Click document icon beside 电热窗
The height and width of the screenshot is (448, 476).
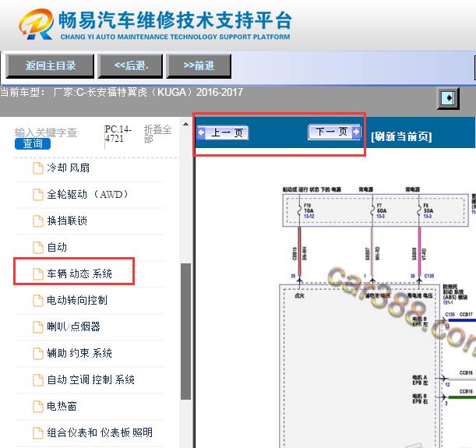38,406
